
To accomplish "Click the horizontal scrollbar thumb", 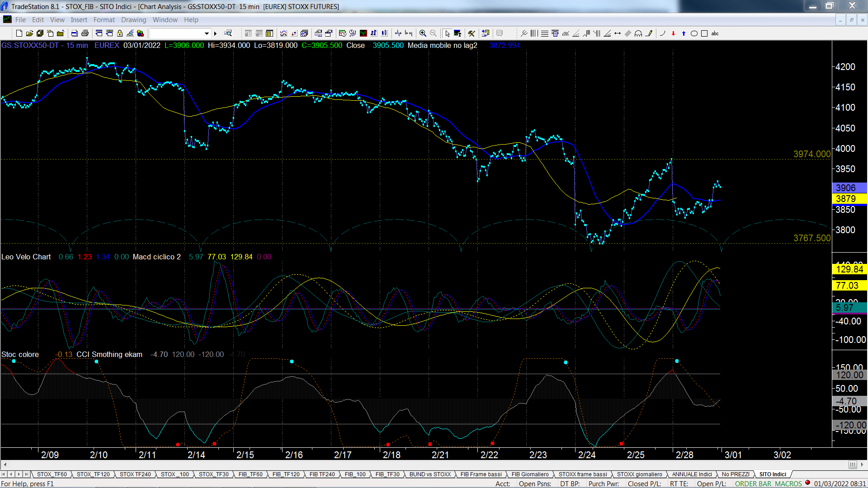I will 853,465.
